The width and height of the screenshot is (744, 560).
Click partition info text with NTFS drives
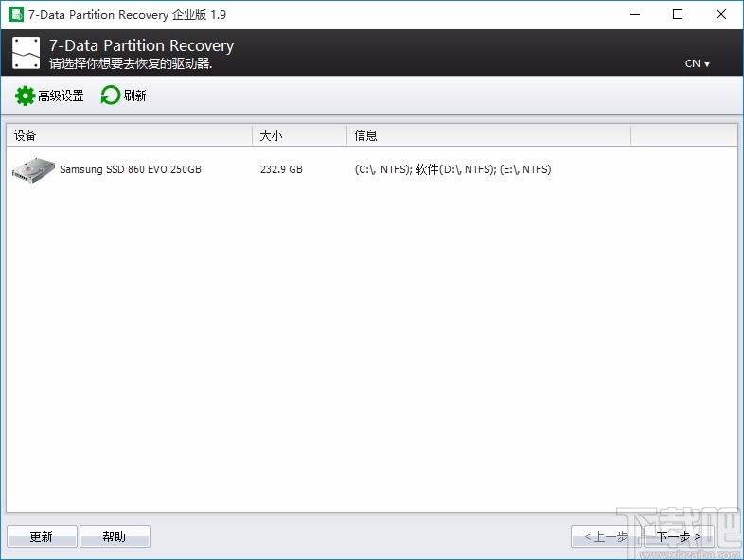click(x=452, y=169)
